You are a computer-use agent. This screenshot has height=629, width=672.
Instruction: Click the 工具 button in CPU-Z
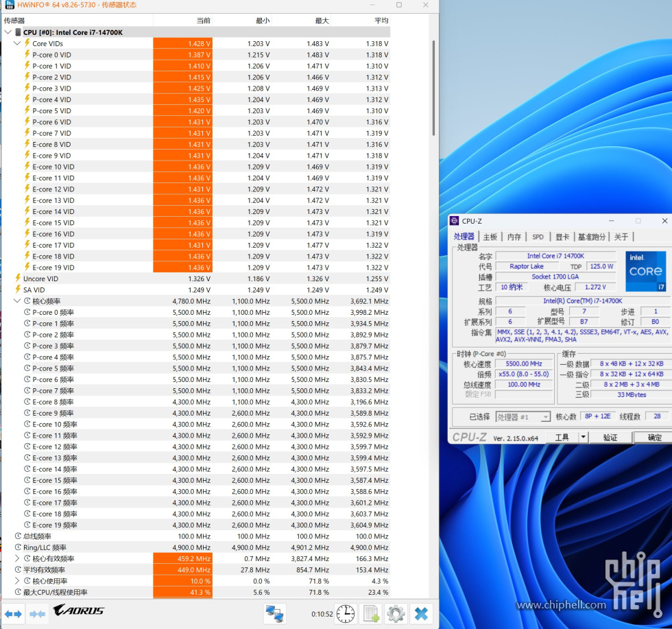pyautogui.click(x=562, y=438)
